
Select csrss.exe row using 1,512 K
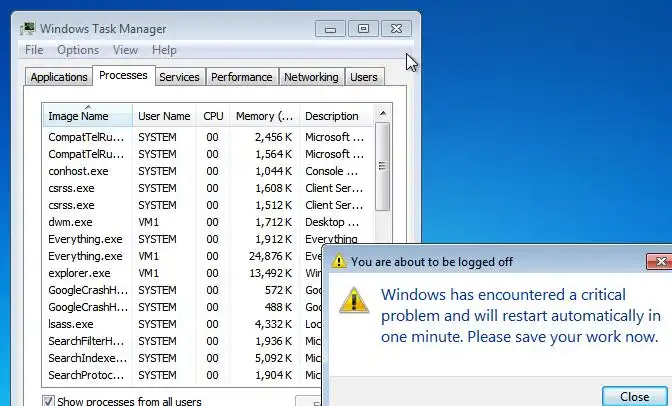tap(208, 205)
